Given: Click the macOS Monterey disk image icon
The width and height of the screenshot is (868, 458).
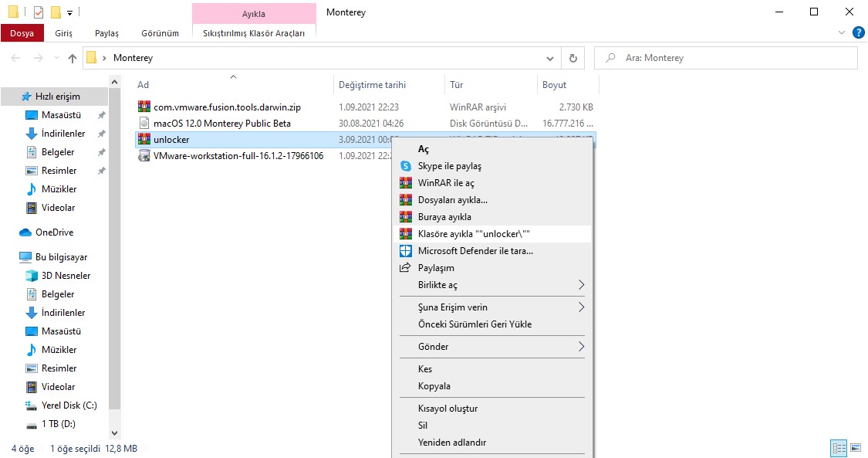Looking at the screenshot, I should [x=144, y=123].
